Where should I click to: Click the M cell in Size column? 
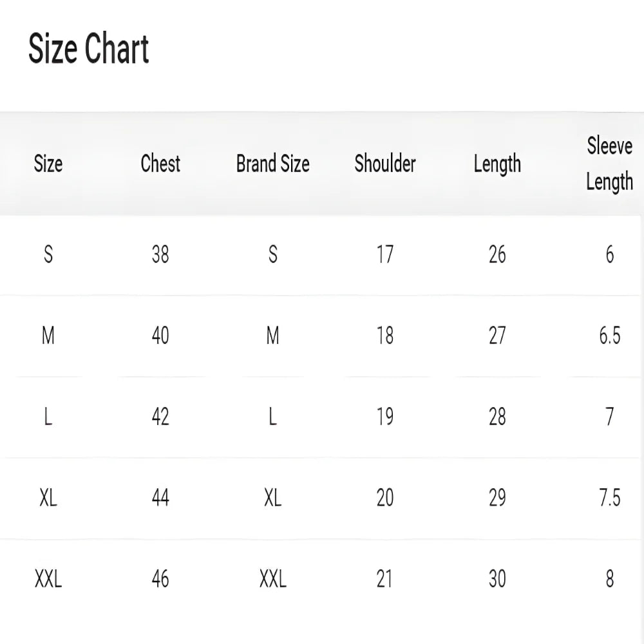[48, 336]
